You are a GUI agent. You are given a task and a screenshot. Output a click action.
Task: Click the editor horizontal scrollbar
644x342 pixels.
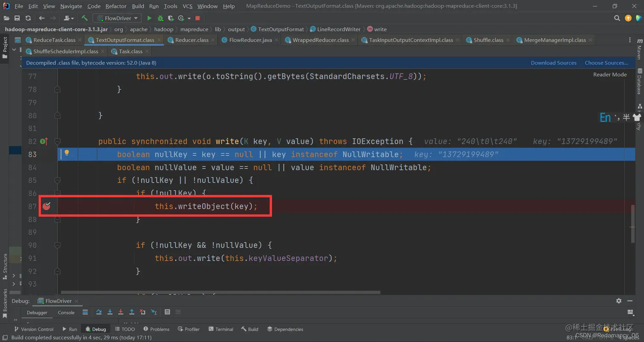[220, 292]
